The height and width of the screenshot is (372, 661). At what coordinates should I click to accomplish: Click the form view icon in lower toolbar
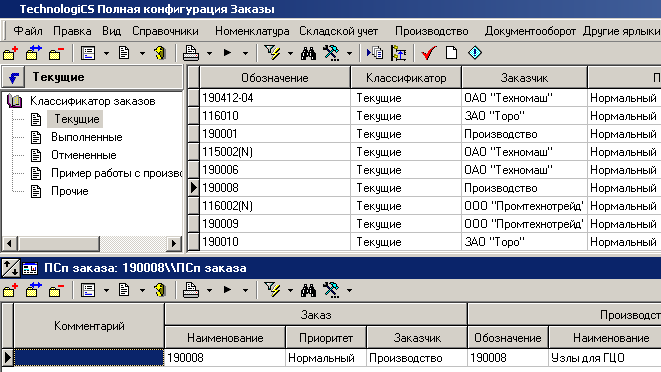tap(88, 290)
